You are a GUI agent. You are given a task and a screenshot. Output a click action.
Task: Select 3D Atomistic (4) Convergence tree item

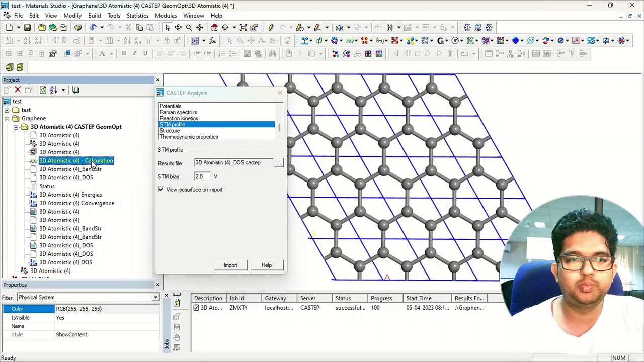click(76, 203)
